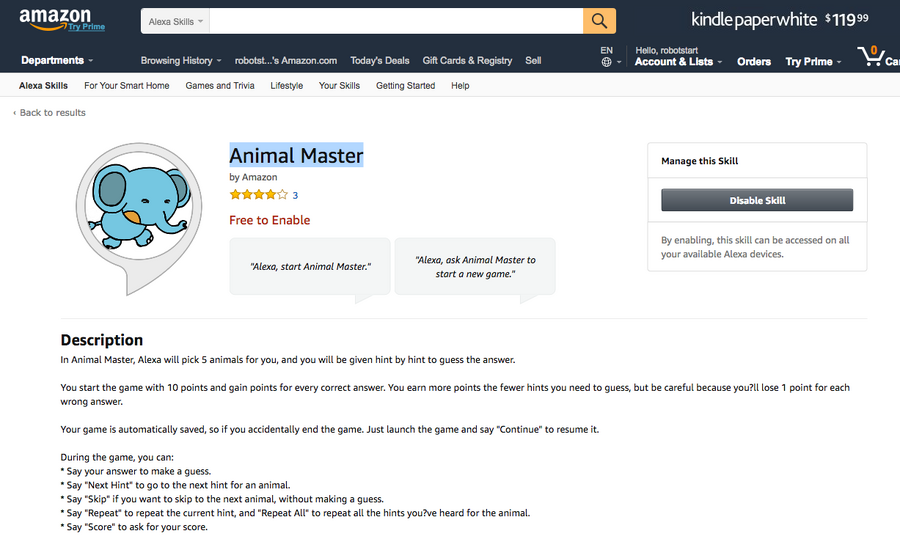The width and height of the screenshot is (900, 539).
Task: Select the Games and Trivia tab
Action: click(x=220, y=86)
